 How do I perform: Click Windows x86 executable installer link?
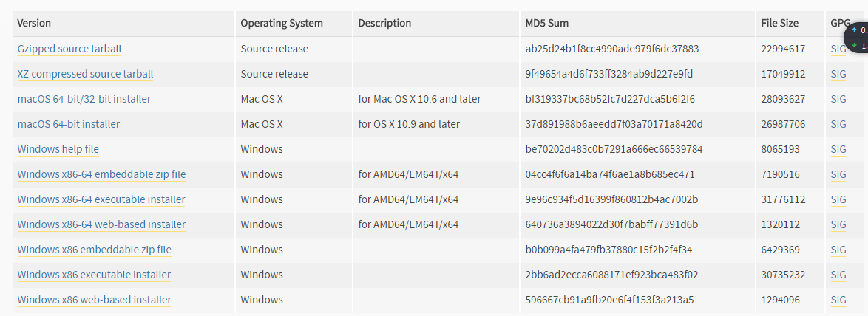tap(94, 275)
